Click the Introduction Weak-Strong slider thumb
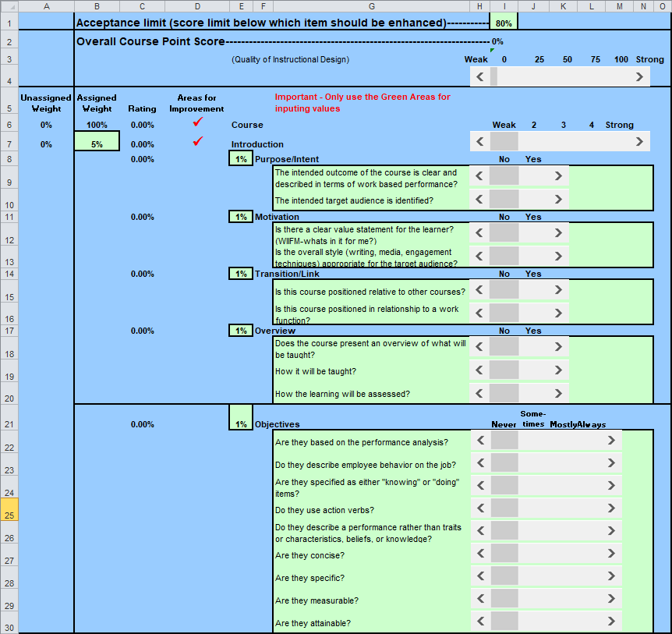This screenshot has height=634, width=672. point(504,141)
